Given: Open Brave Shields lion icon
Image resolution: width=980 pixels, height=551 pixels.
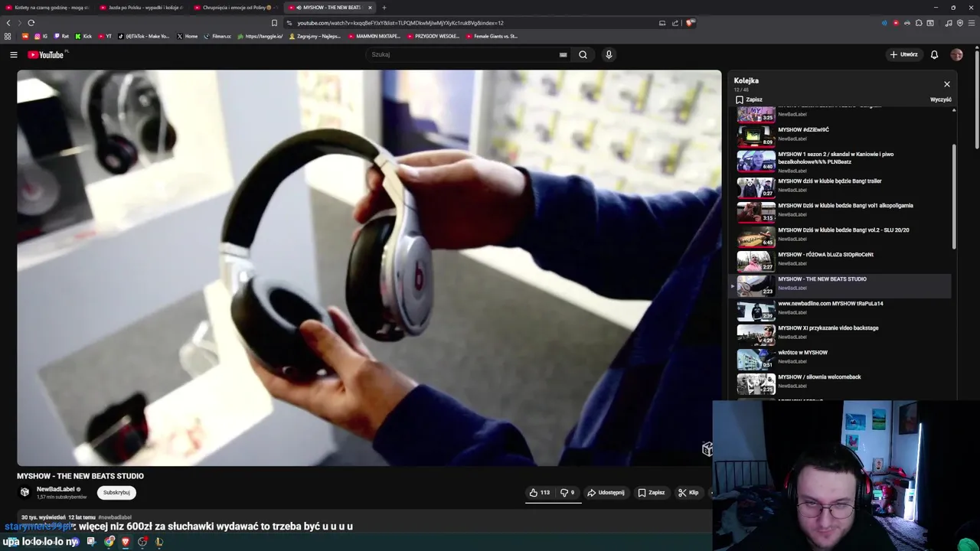Looking at the screenshot, I should tap(690, 23).
